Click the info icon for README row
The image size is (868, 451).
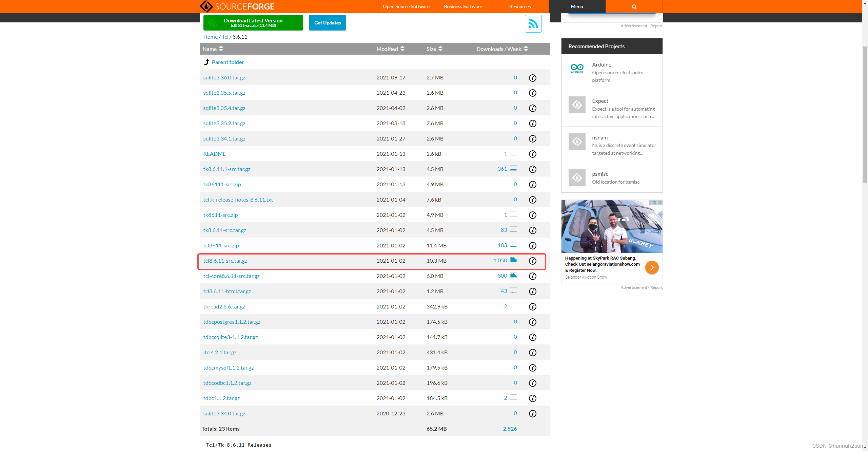(532, 154)
